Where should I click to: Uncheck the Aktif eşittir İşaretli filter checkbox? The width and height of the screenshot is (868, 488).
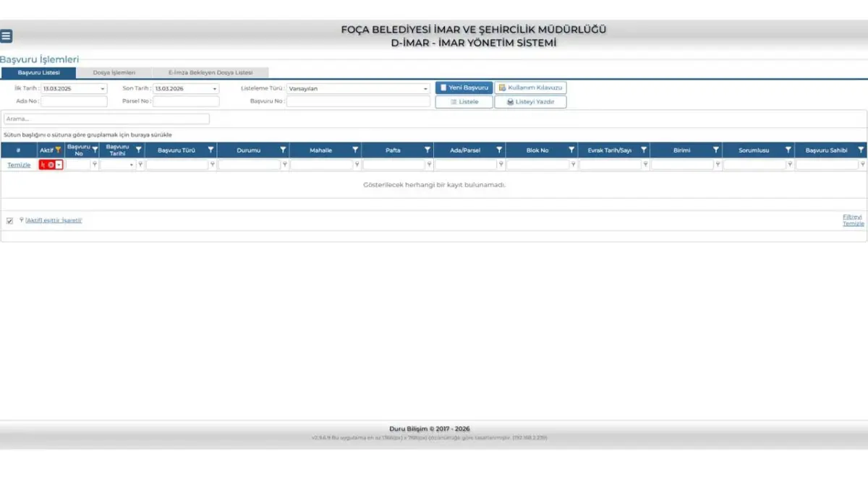coord(9,221)
